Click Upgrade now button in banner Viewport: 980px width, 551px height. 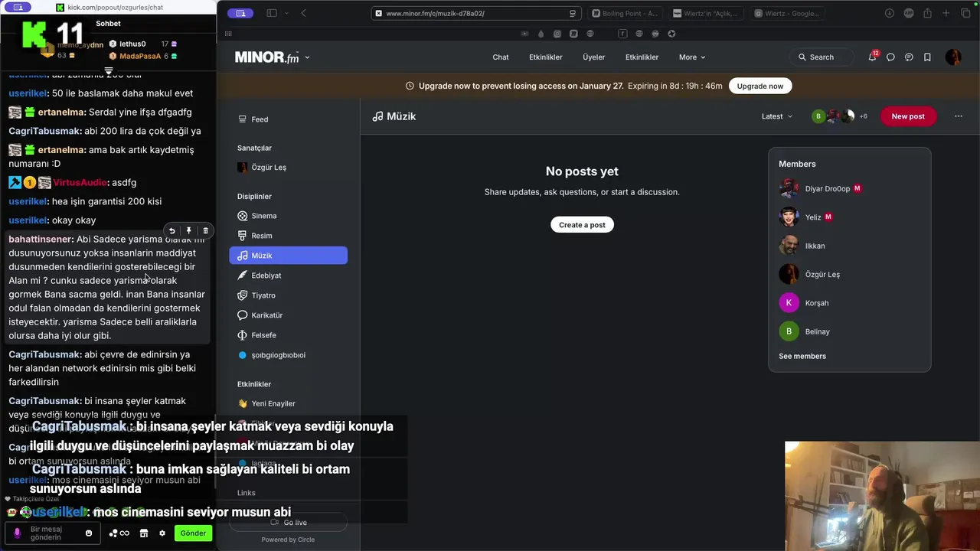[x=760, y=86]
